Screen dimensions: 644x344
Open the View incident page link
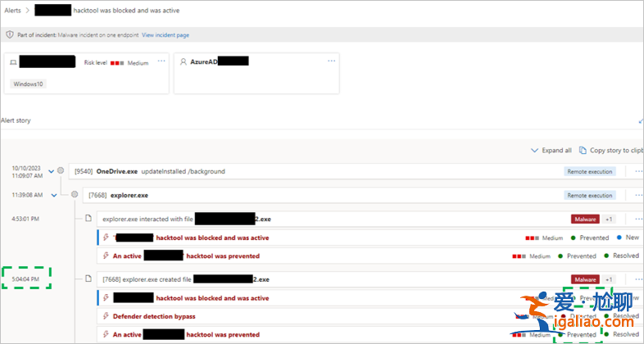point(166,35)
